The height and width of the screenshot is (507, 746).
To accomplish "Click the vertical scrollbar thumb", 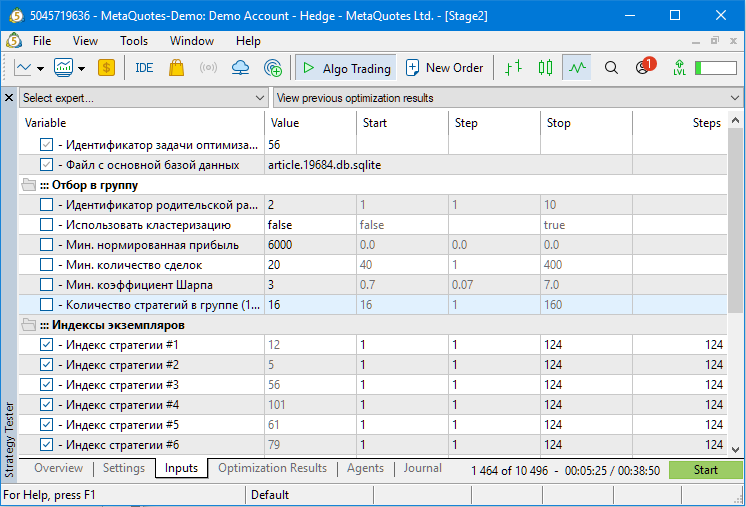I will click(735, 220).
